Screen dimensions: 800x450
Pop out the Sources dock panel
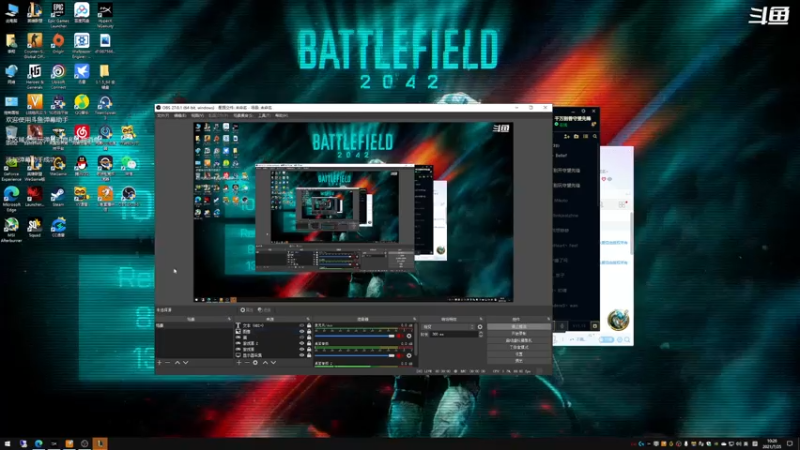pyautogui.click(x=308, y=319)
